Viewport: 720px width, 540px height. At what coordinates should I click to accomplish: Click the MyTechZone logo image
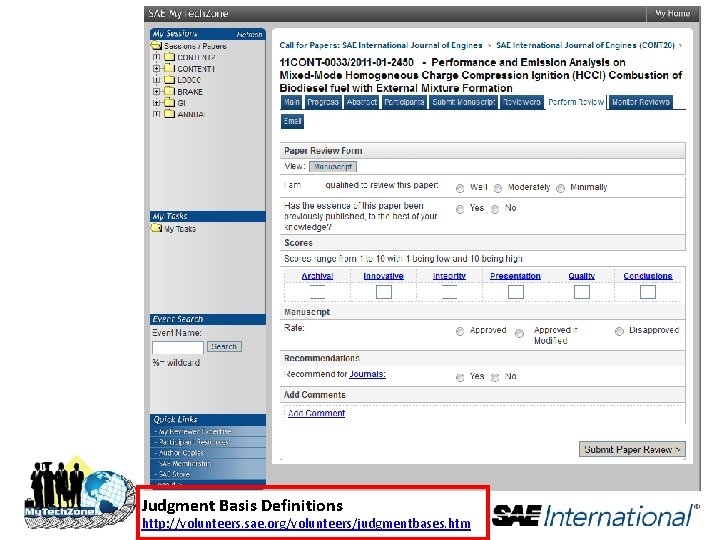pos(78,494)
